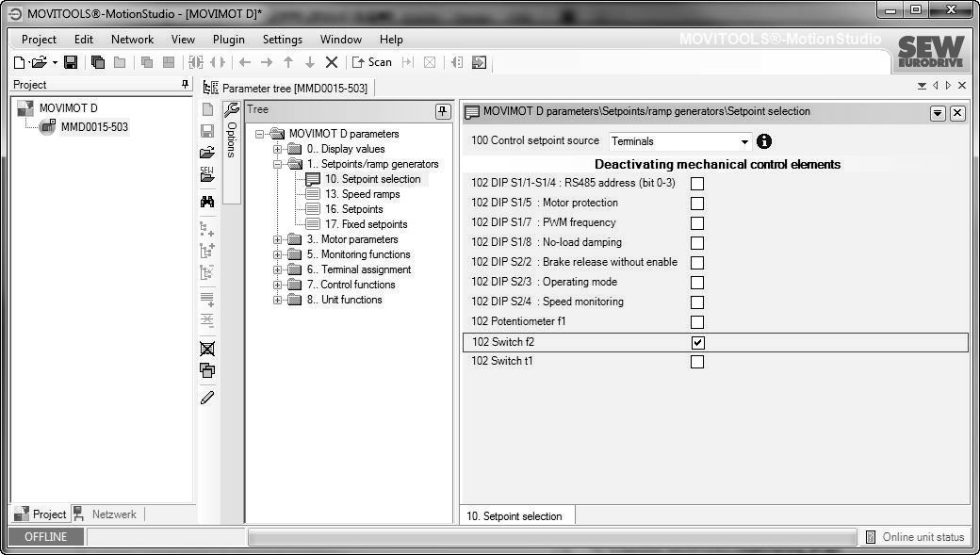Select 16. Setpoints tree item
Viewport: 980px width, 555px height.
353,209
